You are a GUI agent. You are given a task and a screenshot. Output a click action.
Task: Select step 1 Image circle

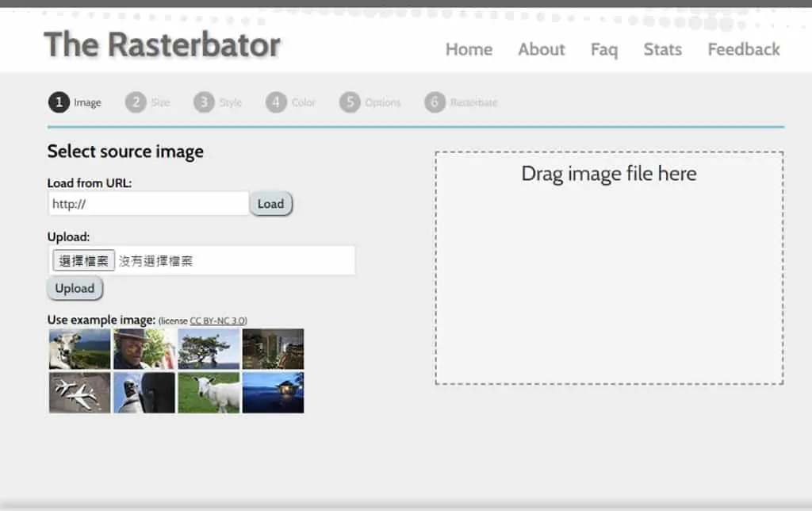pyautogui.click(x=59, y=102)
